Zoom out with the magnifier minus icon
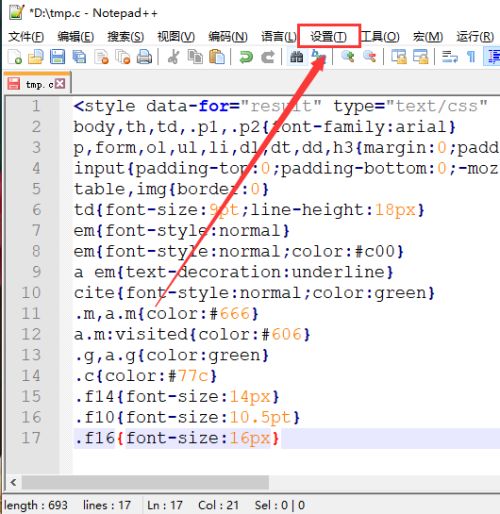 click(369, 57)
